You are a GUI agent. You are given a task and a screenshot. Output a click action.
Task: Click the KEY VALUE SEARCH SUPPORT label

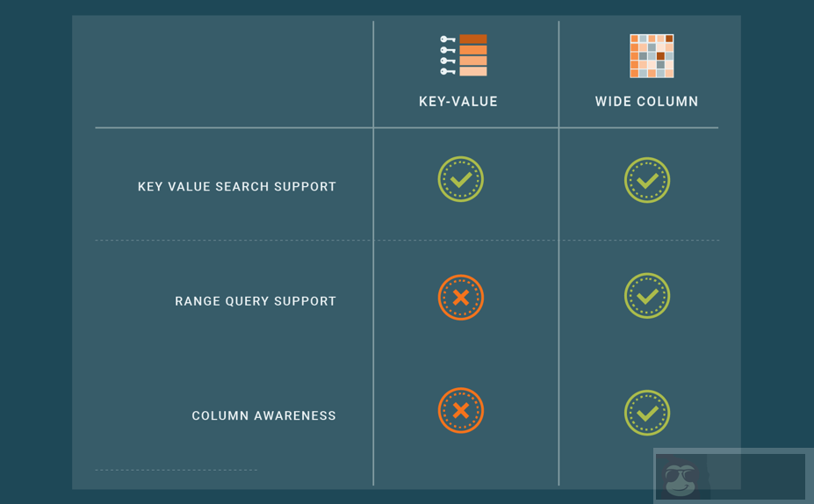pos(237,187)
